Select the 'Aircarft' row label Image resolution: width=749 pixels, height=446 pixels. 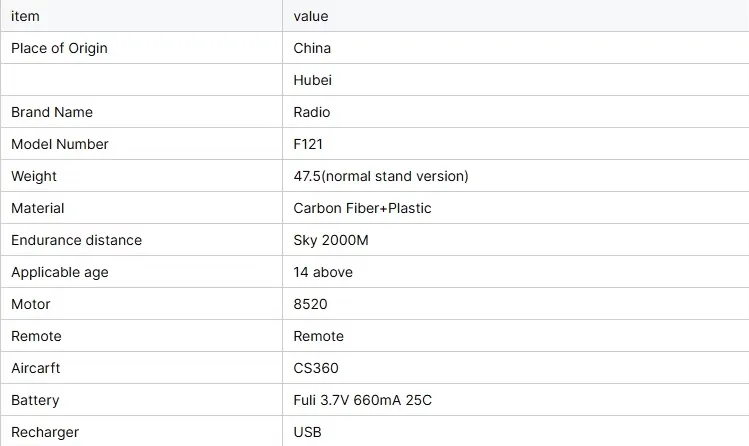[x=36, y=368]
